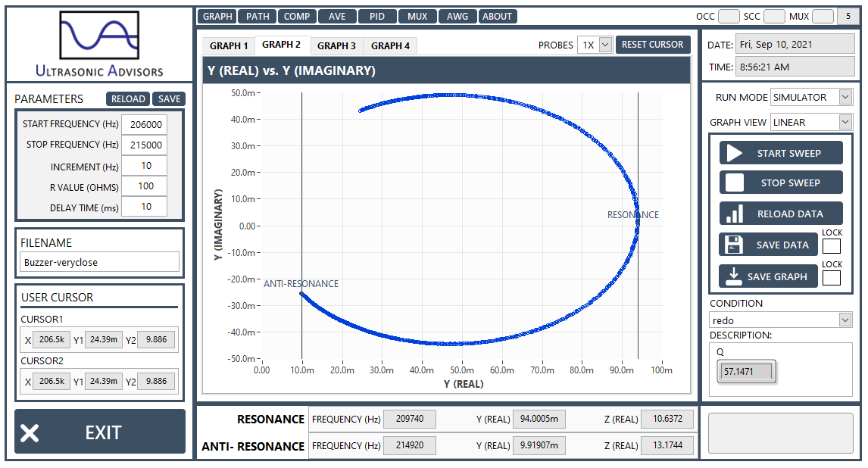Viewport: 868px width, 468px height.
Task: Click the parameters RELOAD button
Action: 128,99
